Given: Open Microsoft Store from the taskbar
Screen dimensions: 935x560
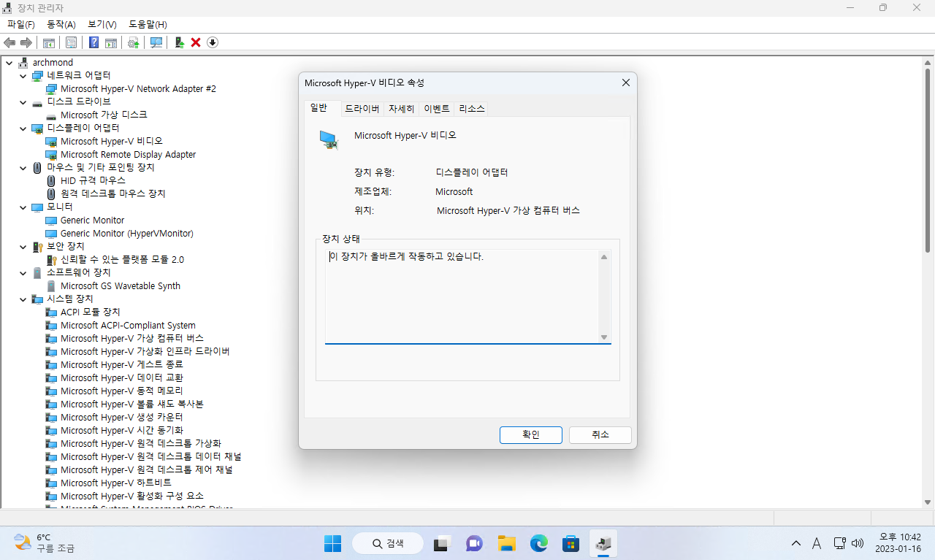Looking at the screenshot, I should [x=571, y=543].
